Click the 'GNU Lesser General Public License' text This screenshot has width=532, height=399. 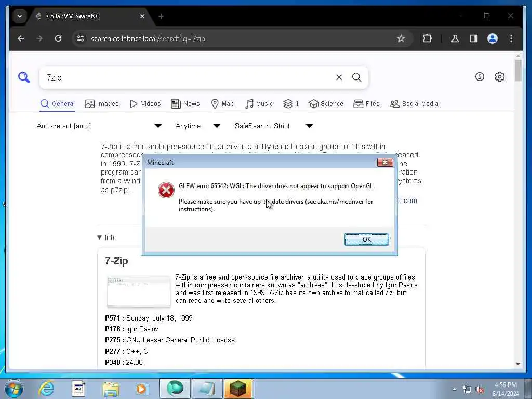(180, 340)
